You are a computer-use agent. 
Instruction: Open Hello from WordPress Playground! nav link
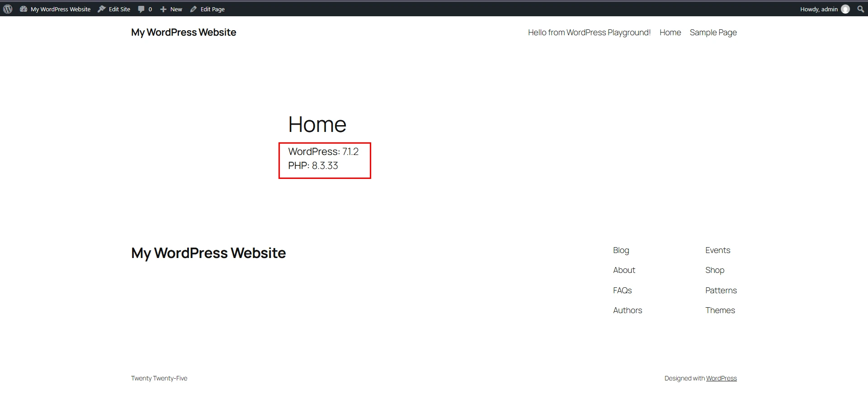coord(589,33)
